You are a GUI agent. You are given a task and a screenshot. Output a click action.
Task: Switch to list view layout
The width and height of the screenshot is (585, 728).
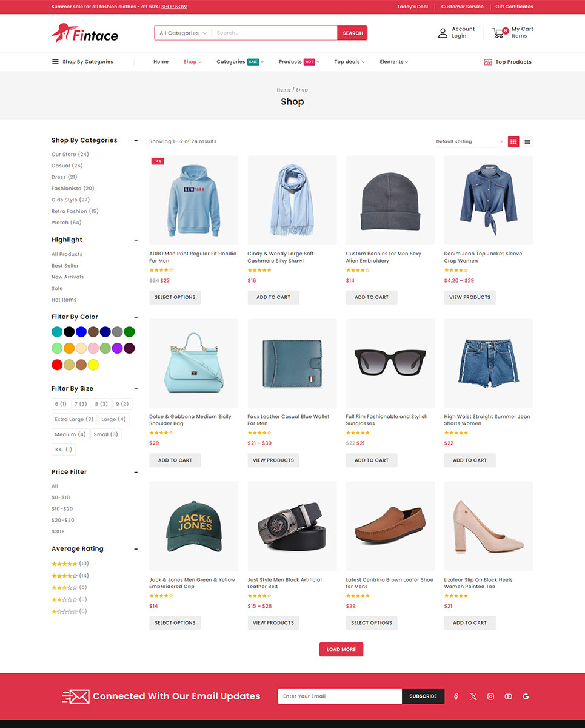[527, 141]
